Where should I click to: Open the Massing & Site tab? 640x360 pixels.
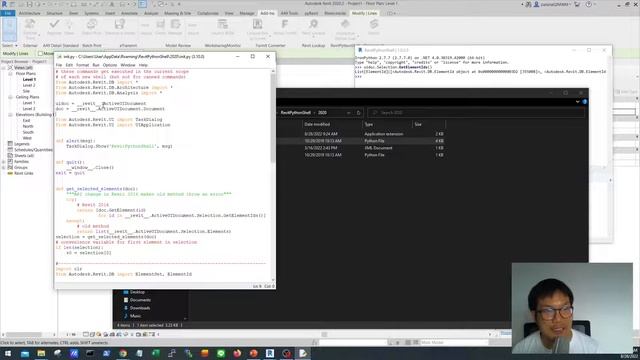tap(177, 13)
